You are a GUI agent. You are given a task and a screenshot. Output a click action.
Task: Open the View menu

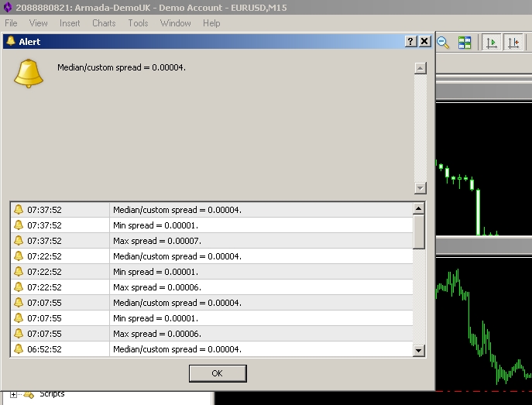pos(38,23)
